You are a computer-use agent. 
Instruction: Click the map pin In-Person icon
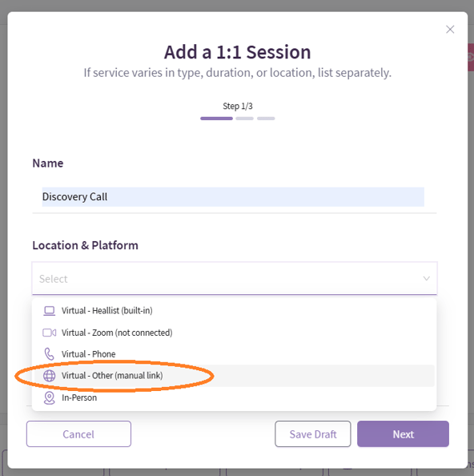pos(49,397)
